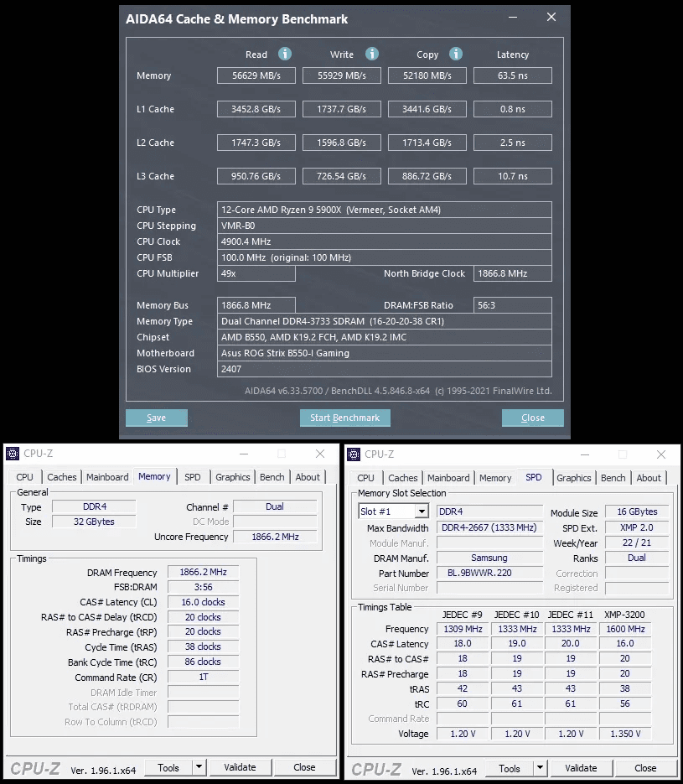Screen dimensions: 683x784
Task: Switch to Caches tab in left CPU-Z
Action: 62,477
